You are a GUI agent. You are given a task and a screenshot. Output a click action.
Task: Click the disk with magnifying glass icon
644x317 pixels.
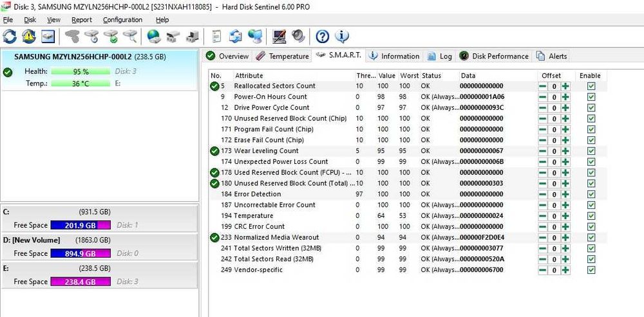[x=130, y=37]
